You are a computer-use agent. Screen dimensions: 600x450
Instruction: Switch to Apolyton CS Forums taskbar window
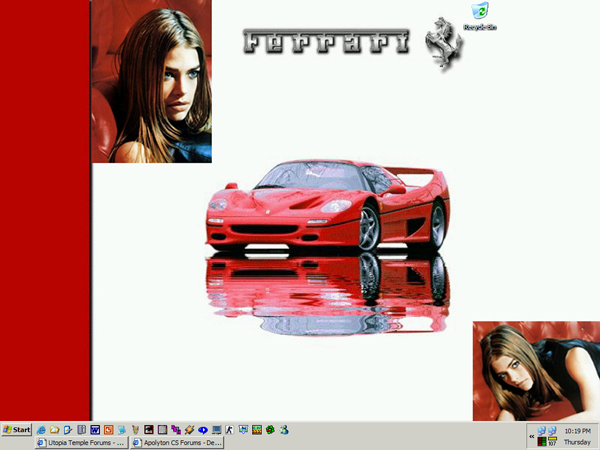pyautogui.click(x=177, y=443)
